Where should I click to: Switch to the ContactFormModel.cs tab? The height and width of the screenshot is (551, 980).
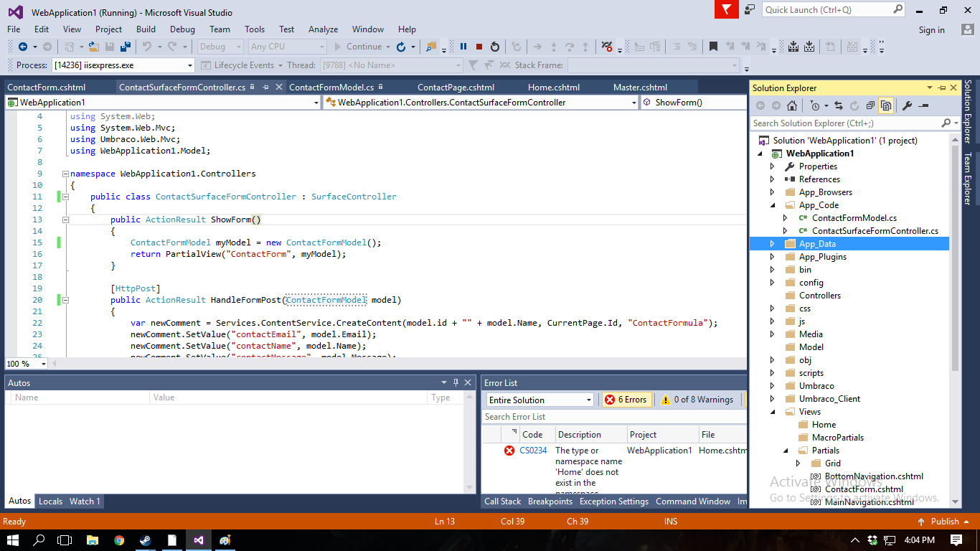tap(331, 88)
